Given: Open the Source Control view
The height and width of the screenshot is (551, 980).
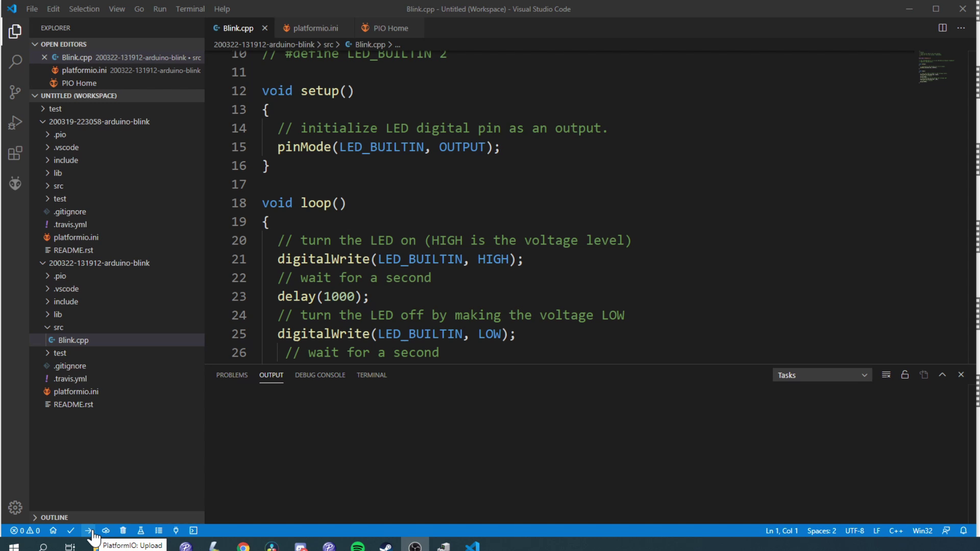Looking at the screenshot, I should coord(15,92).
